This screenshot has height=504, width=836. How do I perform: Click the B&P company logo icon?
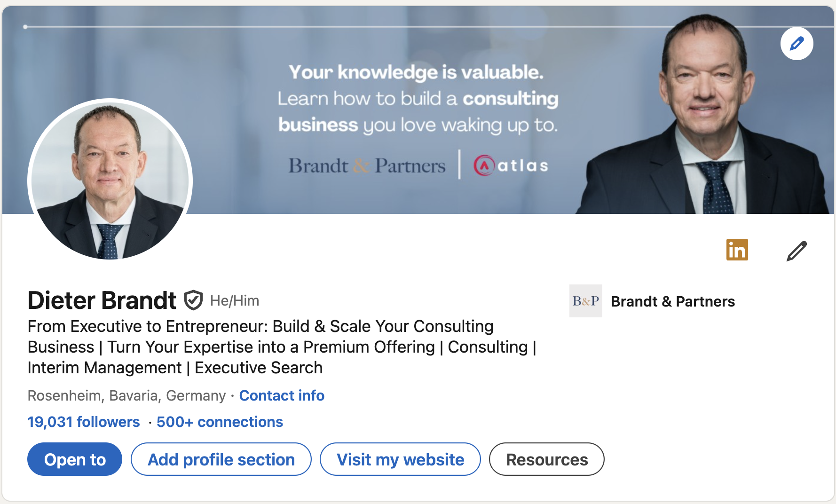[x=585, y=301]
